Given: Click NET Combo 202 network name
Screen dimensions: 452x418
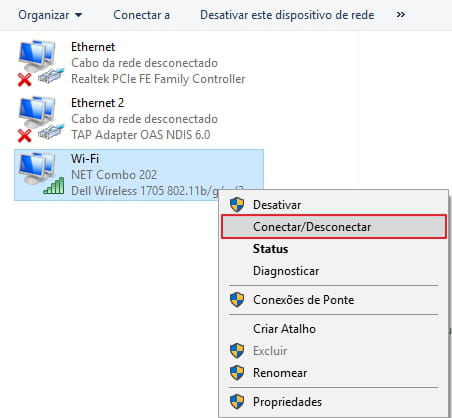Looking at the screenshot, I should (114, 175).
